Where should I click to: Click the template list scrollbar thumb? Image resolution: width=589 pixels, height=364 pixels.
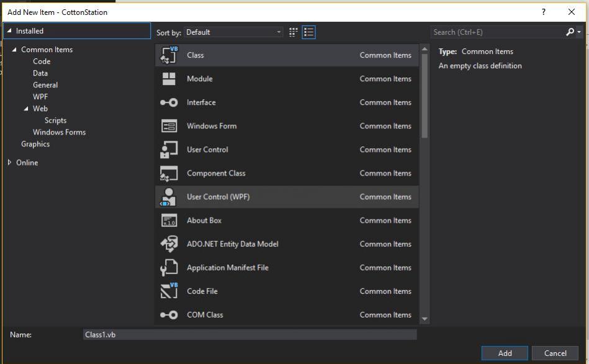[x=425, y=96]
